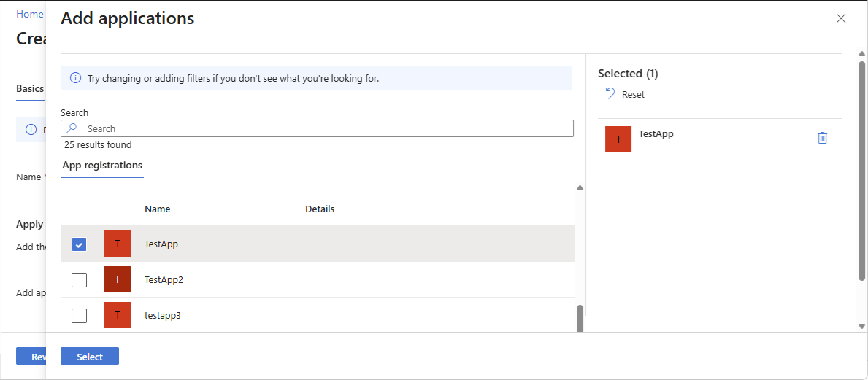The height and width of the screenshot is (380, 868).
Task: Open the App registrations tab
Action: [102, 166]
